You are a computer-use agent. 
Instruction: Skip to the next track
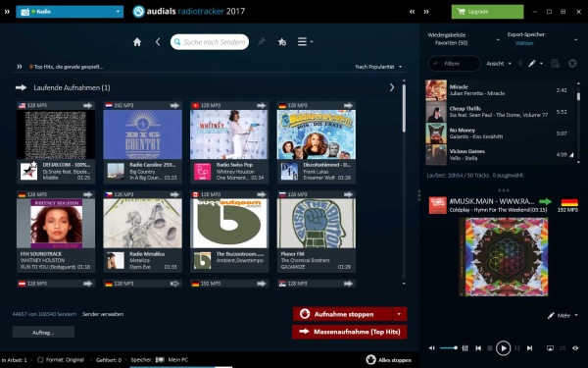529,348
